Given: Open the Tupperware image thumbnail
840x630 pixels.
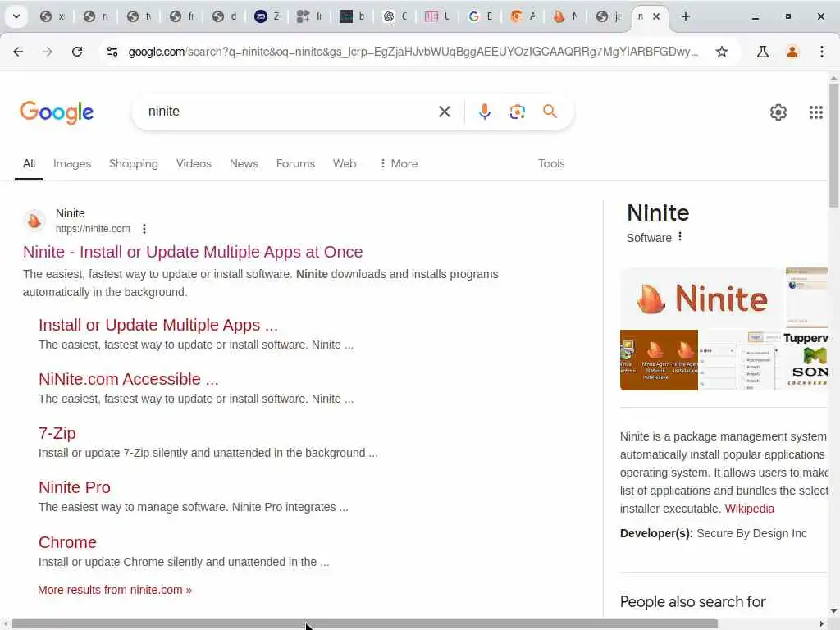Looking at the screenshot, I should (x=806, y=360).
